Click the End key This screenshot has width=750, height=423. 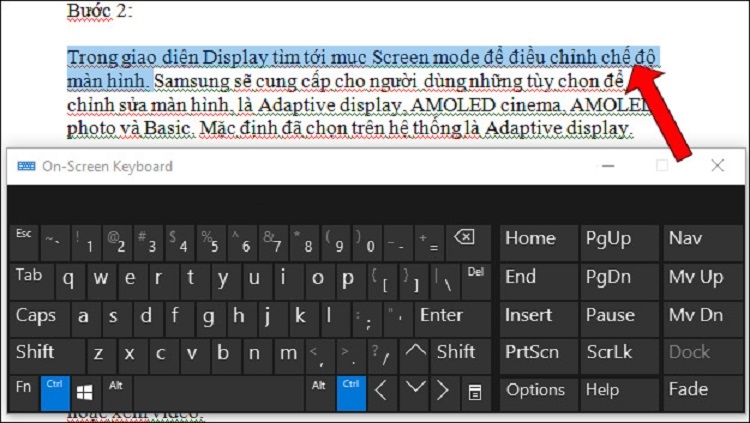(539, 281)
